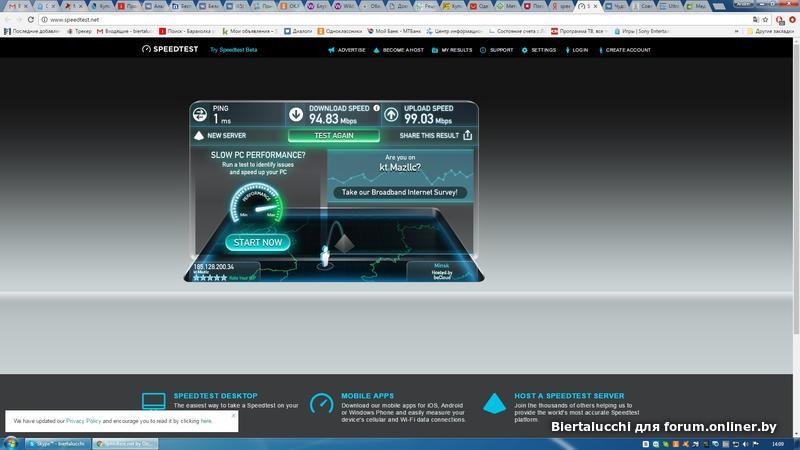Open the Одноклассники bookmark

(x=339, y=31)
